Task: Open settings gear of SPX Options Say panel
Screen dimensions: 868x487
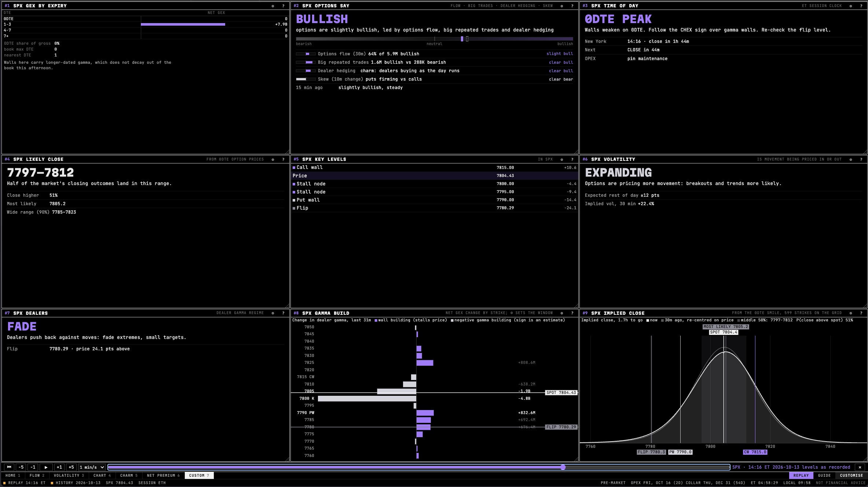Action: 562,6
